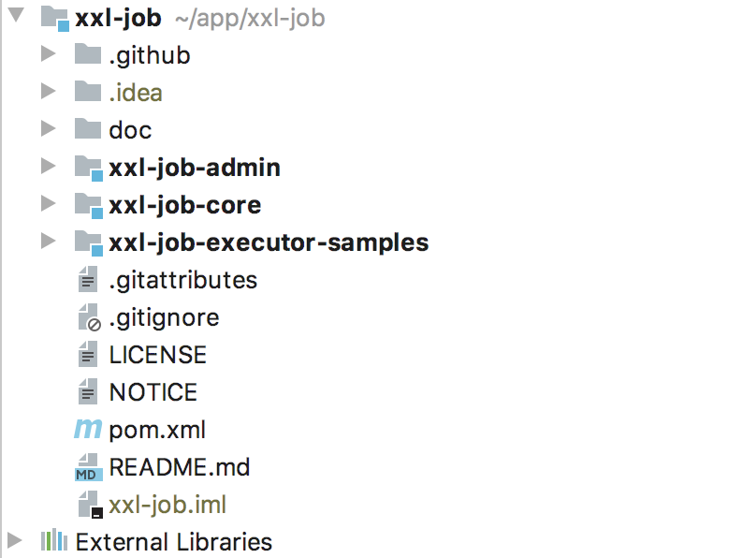Click the External Libraries bar-chart icon
Screen dimensions: 756x558
pos(53,540)
